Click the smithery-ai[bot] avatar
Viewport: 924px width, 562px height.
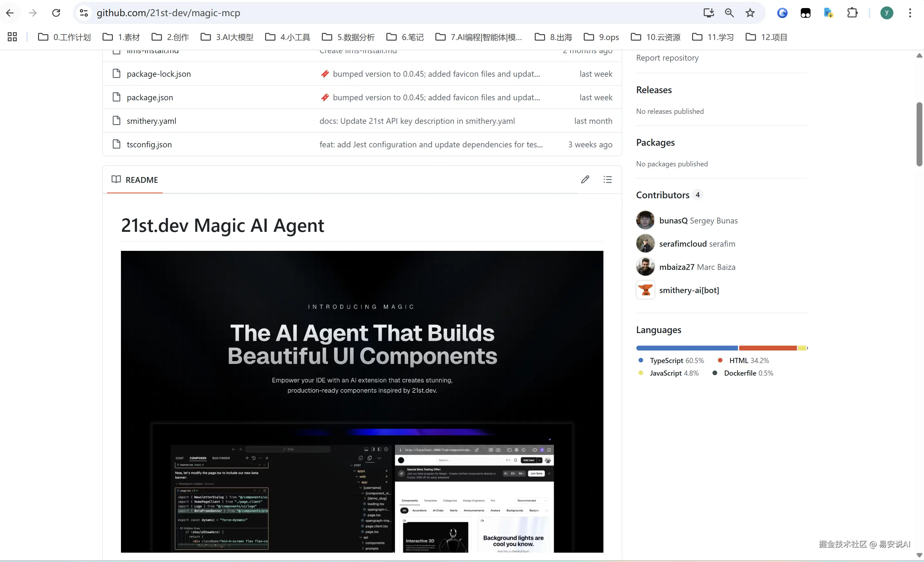click(x=645, y=290)
